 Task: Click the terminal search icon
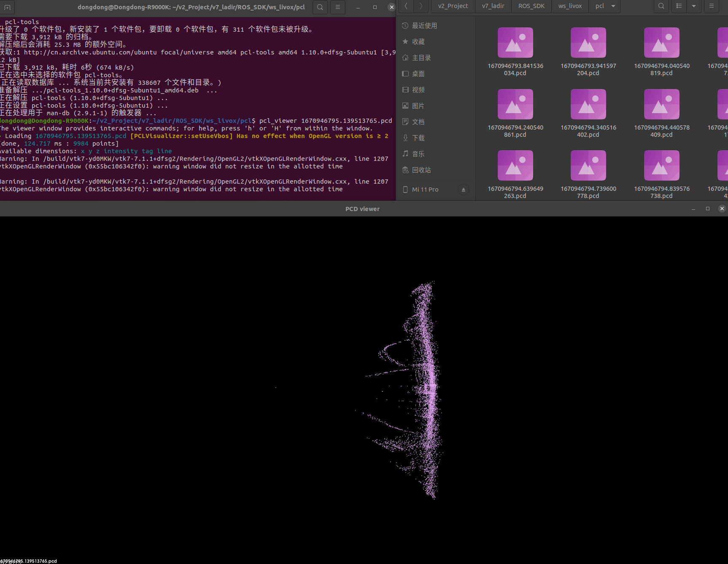320,7
